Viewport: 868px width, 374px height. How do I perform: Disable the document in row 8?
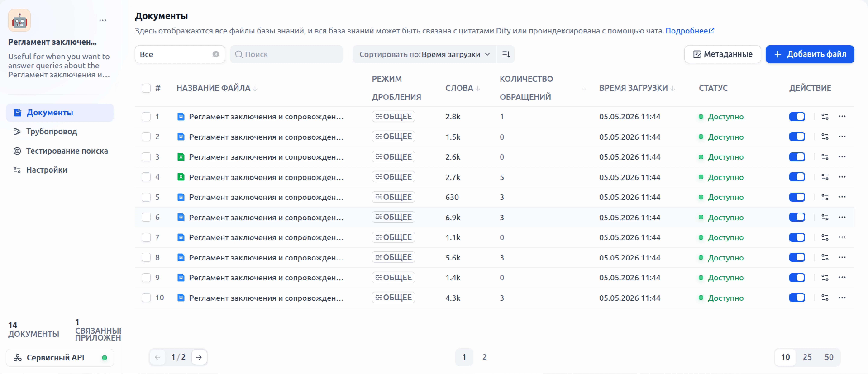click(797, 257)
